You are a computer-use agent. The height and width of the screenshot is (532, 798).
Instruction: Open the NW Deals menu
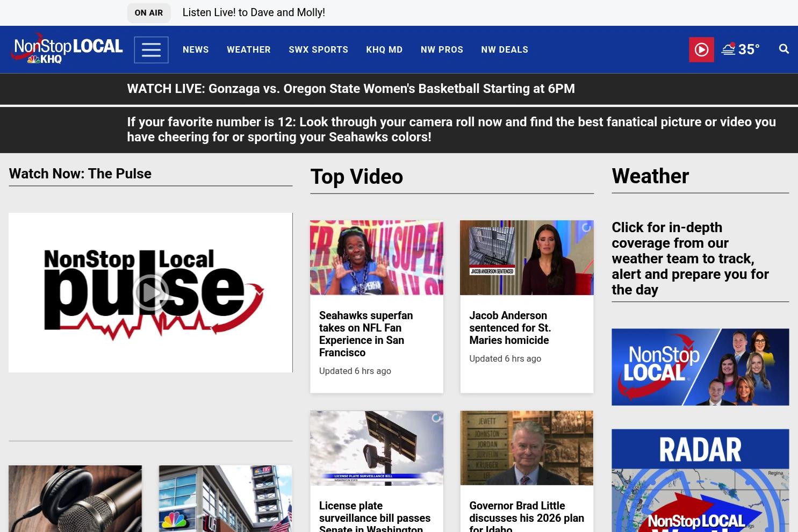(x=505, y=49)
